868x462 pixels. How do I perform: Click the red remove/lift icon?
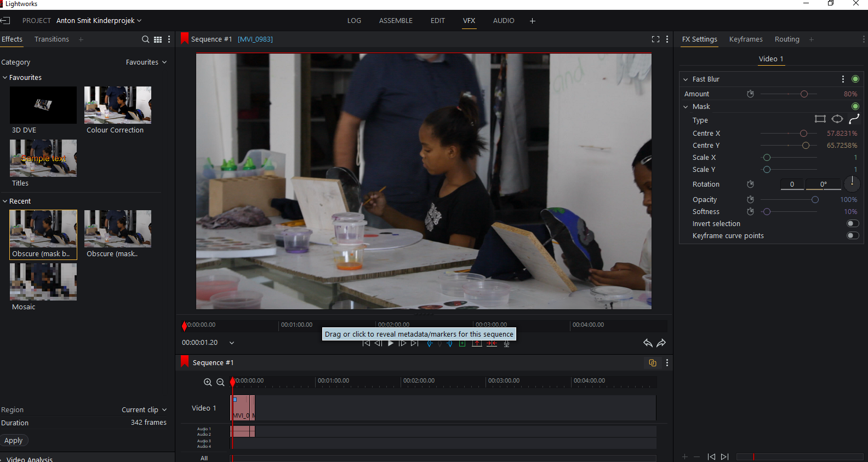click(477, 344)
